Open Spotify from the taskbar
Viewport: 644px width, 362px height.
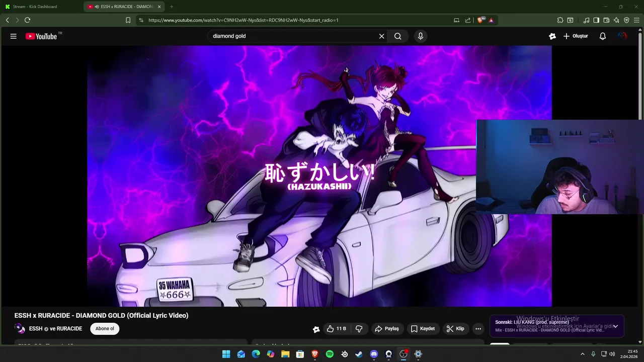(x=330, y=354)
